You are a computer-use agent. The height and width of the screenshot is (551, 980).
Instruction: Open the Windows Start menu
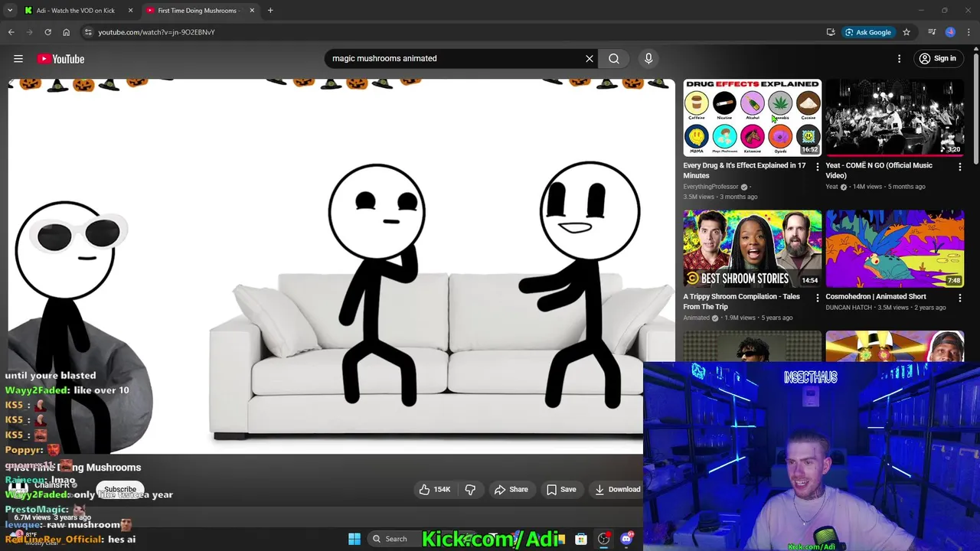coord(354,539)
